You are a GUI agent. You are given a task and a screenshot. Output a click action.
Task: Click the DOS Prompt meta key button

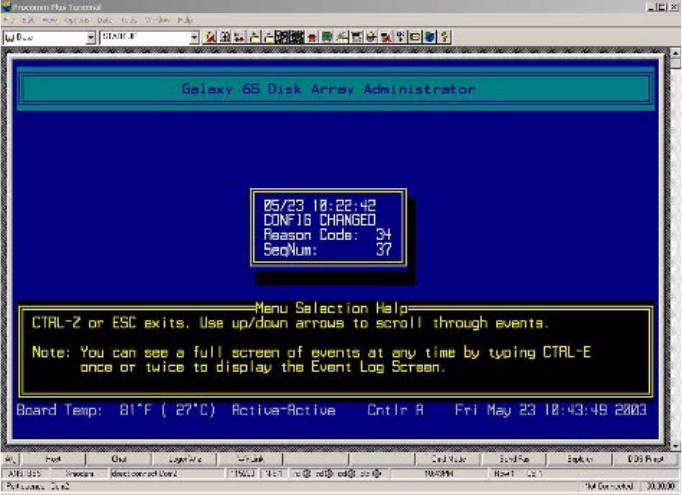click(645, 459)
